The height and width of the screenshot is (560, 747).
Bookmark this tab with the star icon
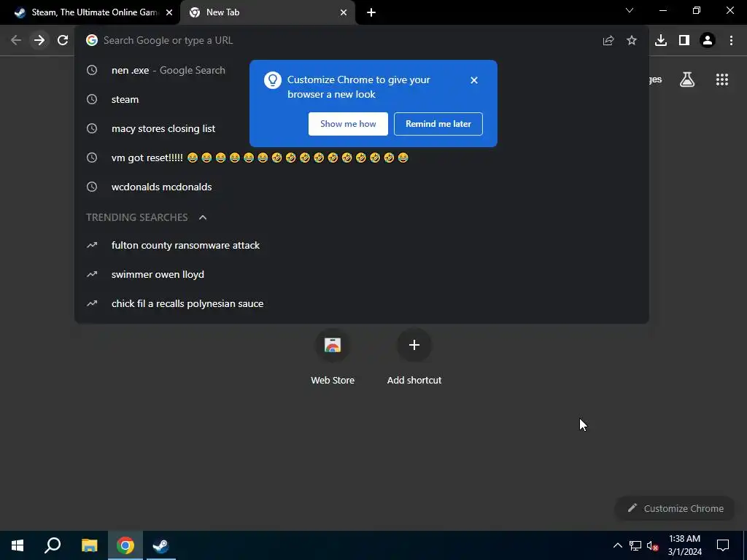pos(632,41)
